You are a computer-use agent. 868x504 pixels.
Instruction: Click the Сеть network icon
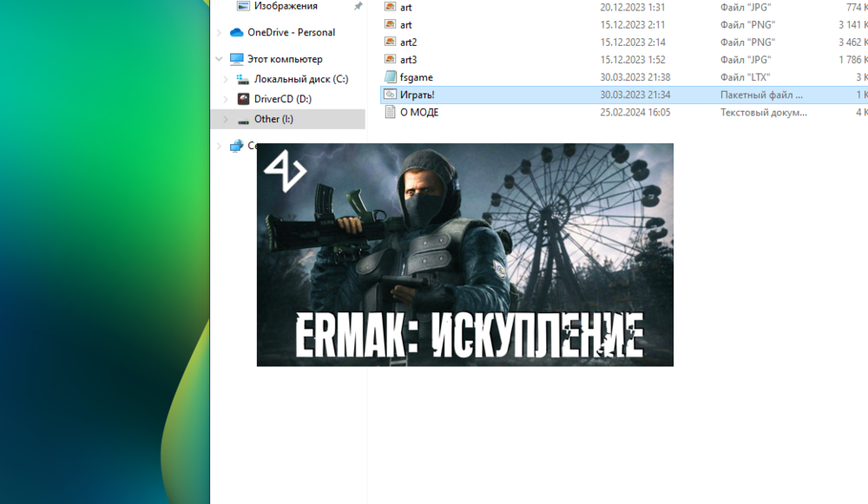pyautogui.click(x=236, y=145)
